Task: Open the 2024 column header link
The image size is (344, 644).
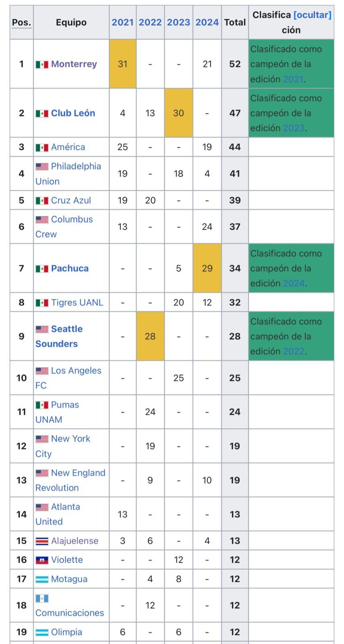Action: 207,23
